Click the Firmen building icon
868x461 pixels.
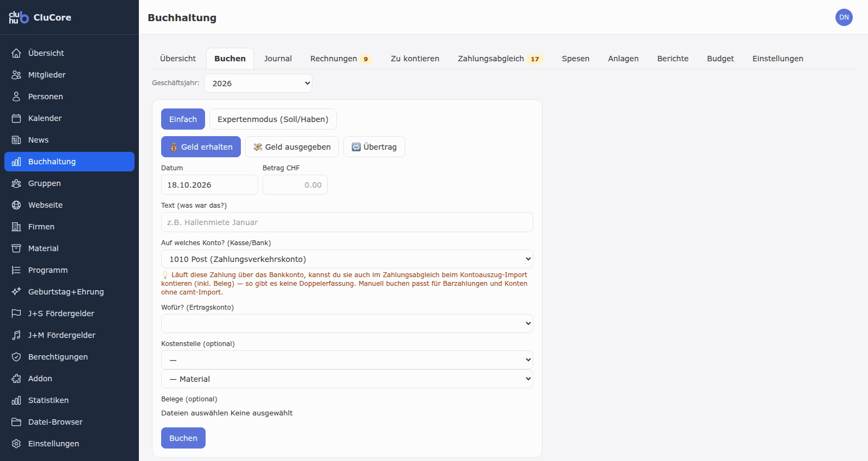pos(16,227)
